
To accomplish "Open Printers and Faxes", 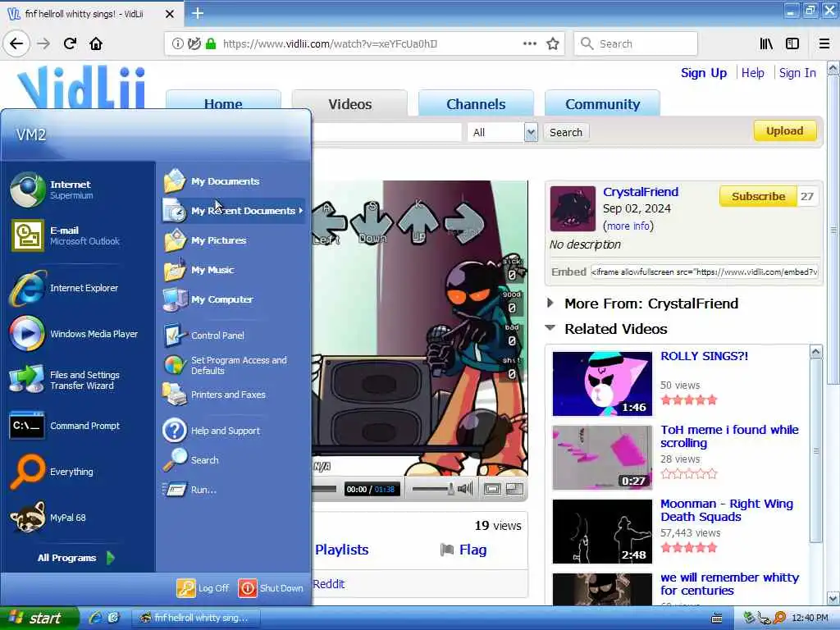I will 233,395.
